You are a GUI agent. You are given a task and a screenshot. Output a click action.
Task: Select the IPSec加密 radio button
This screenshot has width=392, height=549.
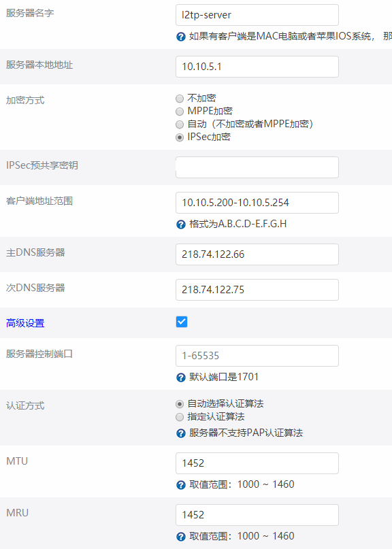pyautogui.click(x=180, y=137)
